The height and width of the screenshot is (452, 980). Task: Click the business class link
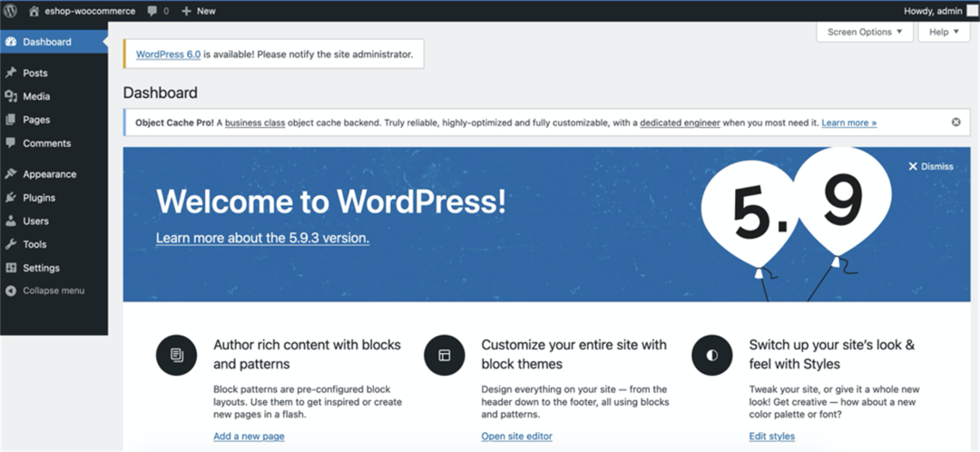click(255, 123)
